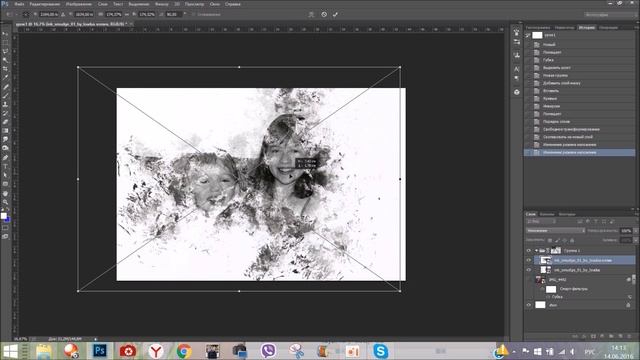Open the layer filter kind dropdown
The height and width of the screenshot is (360, 640).
pos(541,222)
